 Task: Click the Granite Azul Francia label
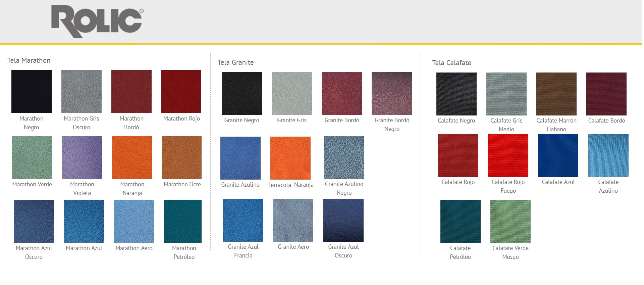(x=243, y=251)
